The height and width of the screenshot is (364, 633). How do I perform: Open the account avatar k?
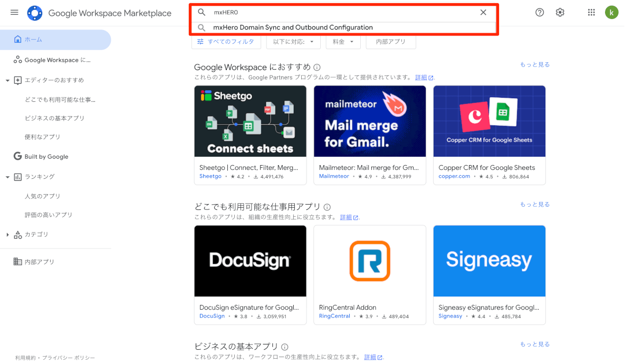(x=612, y=13)
